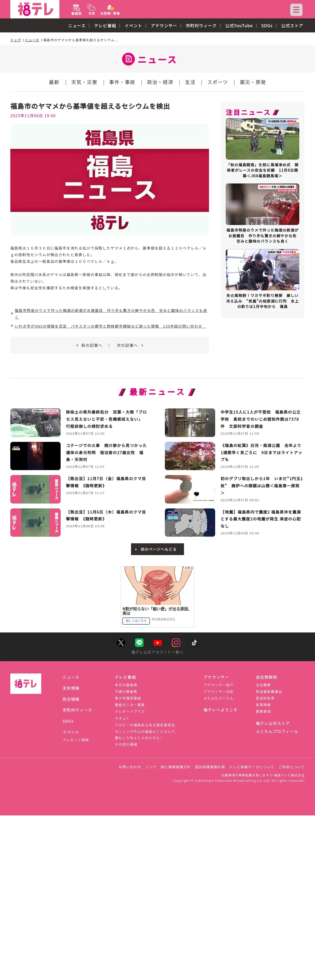Go to トップ in breadcrumb

(16, 40)
